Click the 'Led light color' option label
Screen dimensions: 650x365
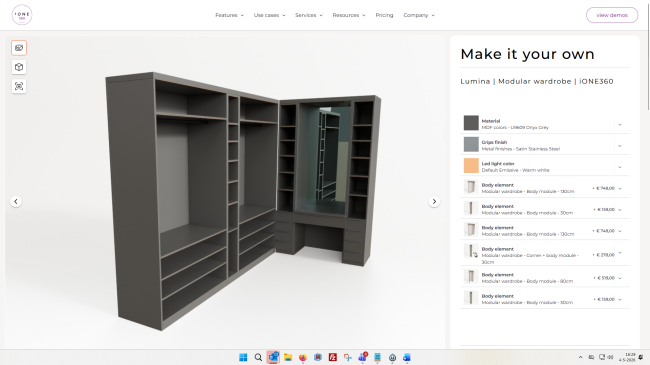click(x=498, y=164)
